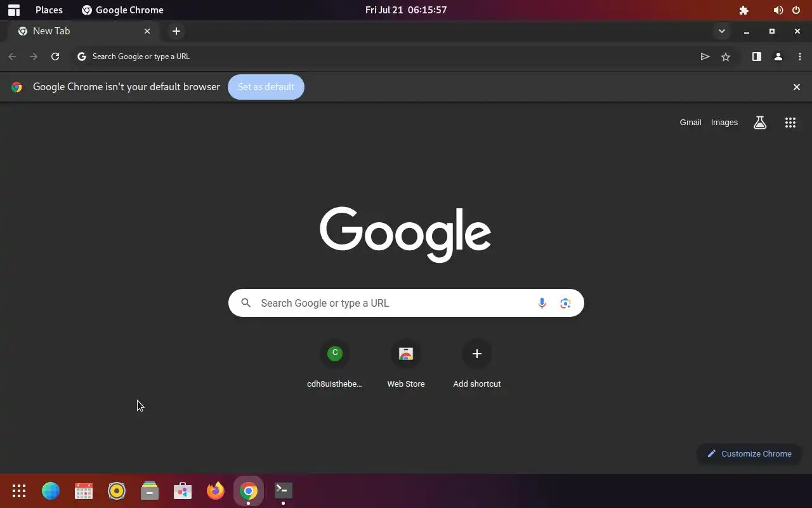The image size is (812, 508).
Task: Click the share/send page icon
Action: (x=705, y=57)
